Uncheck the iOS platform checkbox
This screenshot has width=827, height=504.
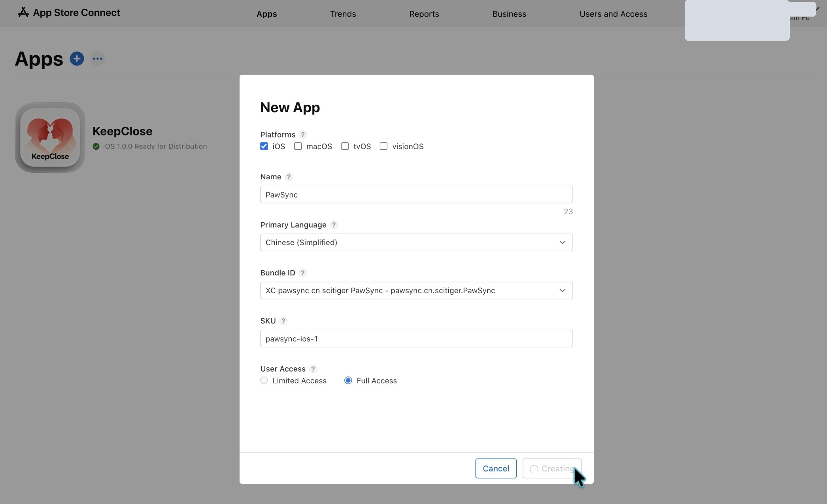pyautogui.click(x=264, y=146)
